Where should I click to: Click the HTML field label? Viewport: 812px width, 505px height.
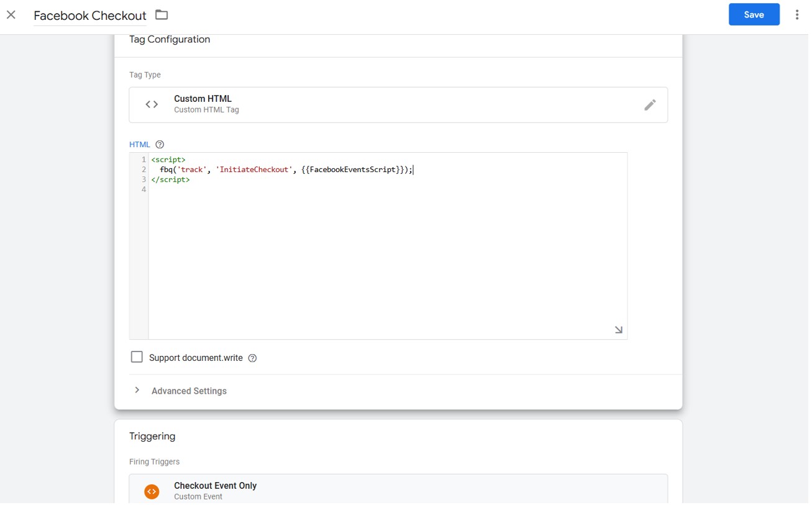139,145
